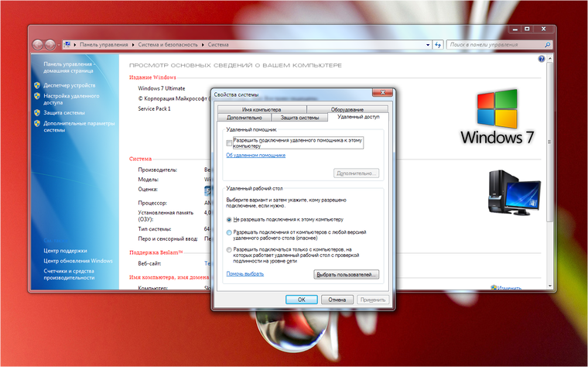588x367 pixels.
Task: Click scrollbar down arrow in System window
Action: tap(550, 286)
